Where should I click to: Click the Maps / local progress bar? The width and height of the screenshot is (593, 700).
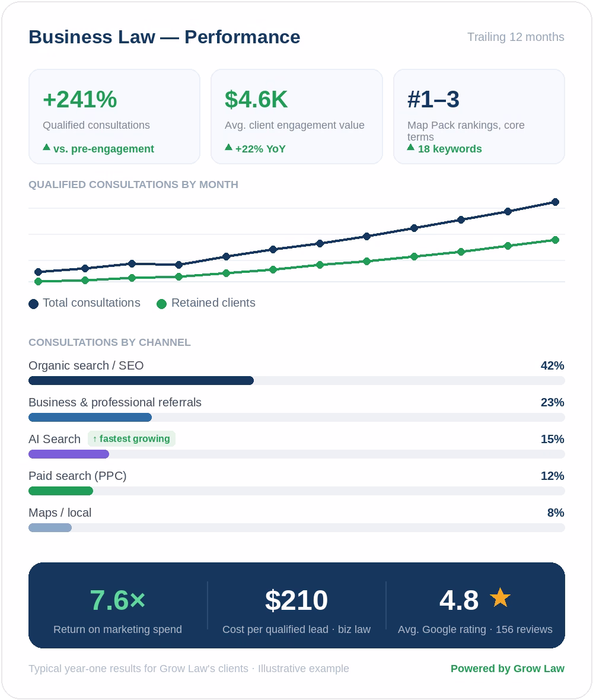[x=296, y=528]
